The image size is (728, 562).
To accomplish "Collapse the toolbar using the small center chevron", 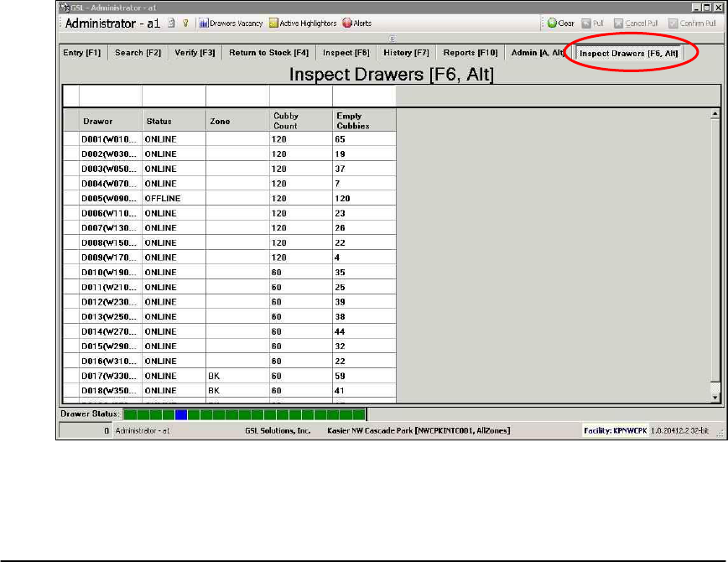I will point(392,39).
